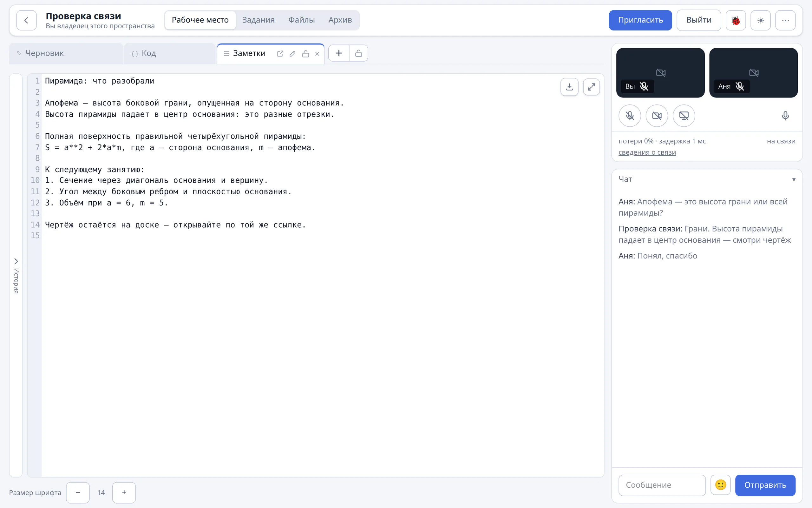Switch to the Рабочее место tab

(x=200, y=20)
